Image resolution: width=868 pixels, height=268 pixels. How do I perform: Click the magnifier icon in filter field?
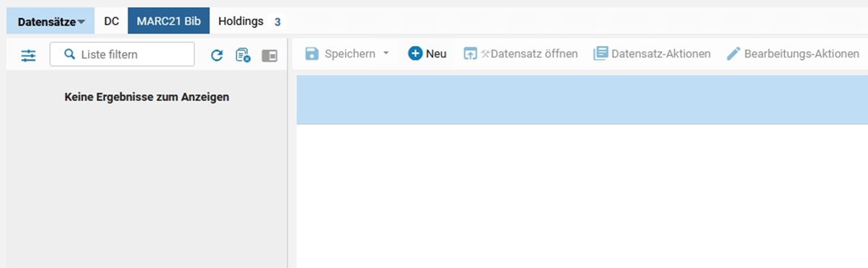click(70, 54)
